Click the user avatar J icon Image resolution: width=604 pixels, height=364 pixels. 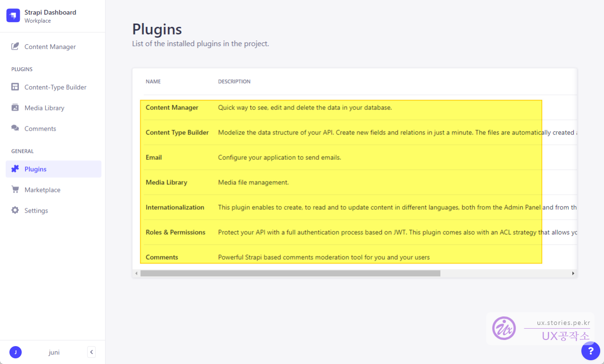(x=16, y=352)
